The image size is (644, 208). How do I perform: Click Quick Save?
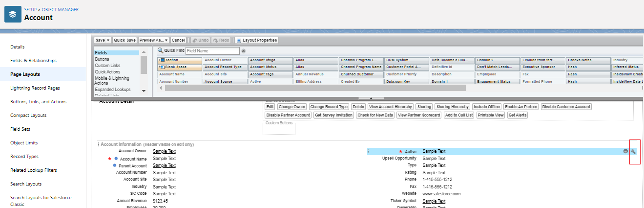click(x=125, y=40)
